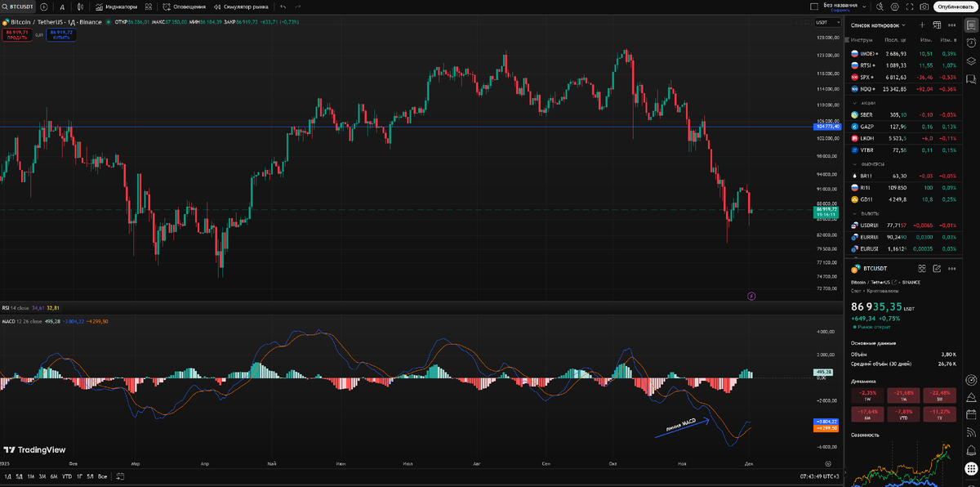Screen dimensions: 980x487
Task: Select the GAZP row in watchlist
Action: point(903,127)
